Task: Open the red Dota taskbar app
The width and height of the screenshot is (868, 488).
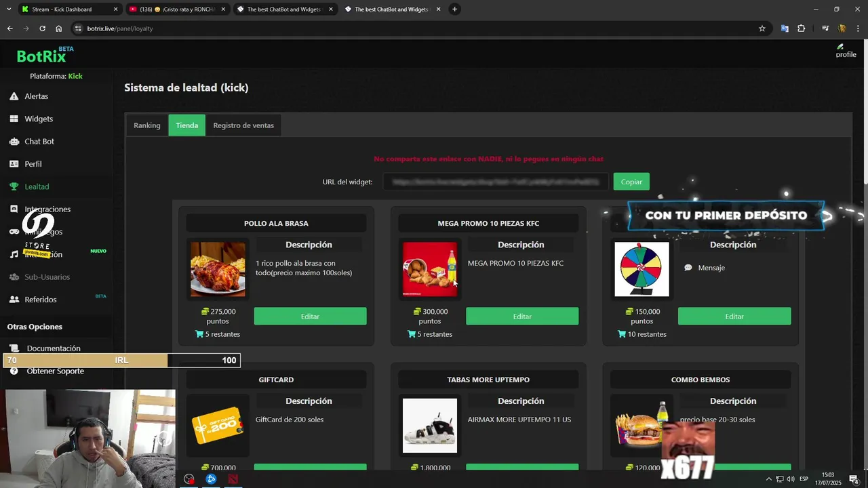Action: tap(233, 479)
